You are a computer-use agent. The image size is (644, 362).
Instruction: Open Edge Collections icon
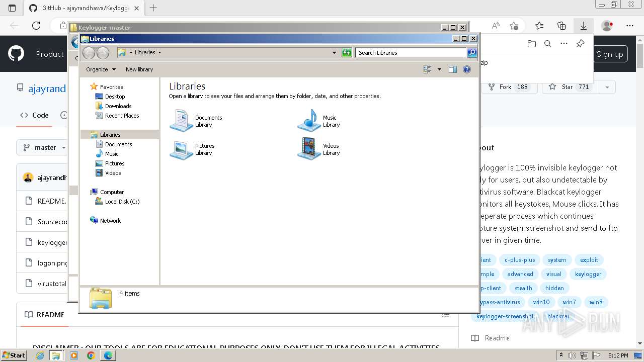(561, 26)
